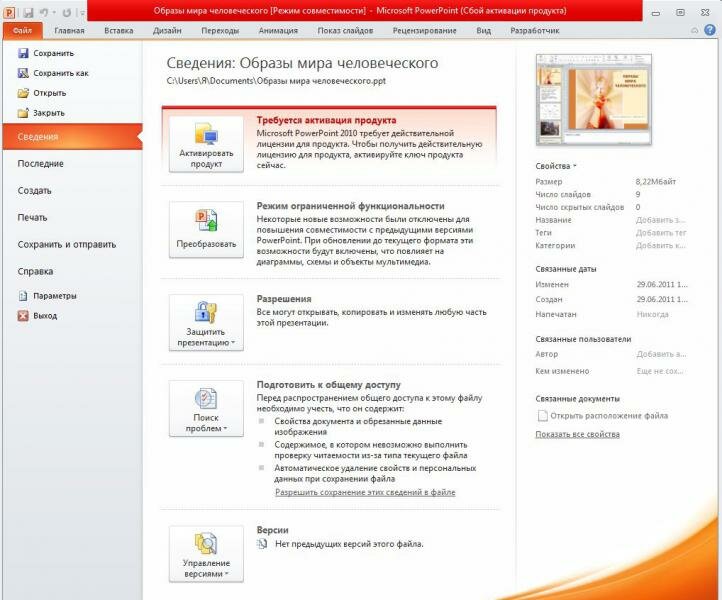This screenshot has width=722, height=600.
Task: Open the Показ слайдов tab
Action: 345,31
